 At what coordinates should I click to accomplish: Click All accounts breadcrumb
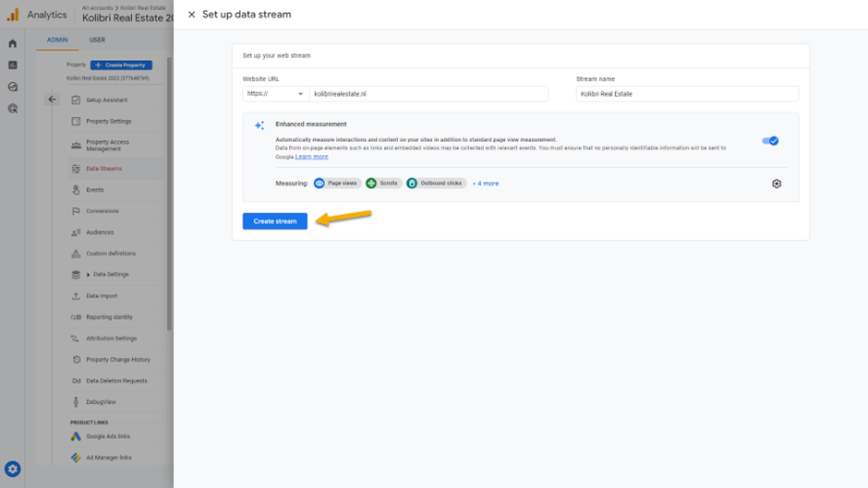98,7
